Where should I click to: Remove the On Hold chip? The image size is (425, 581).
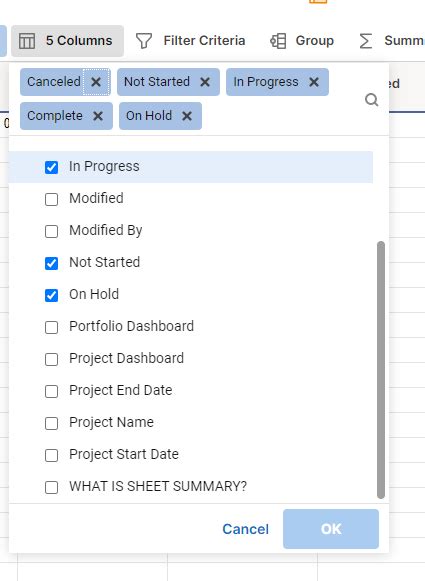(x=187, y=116)
